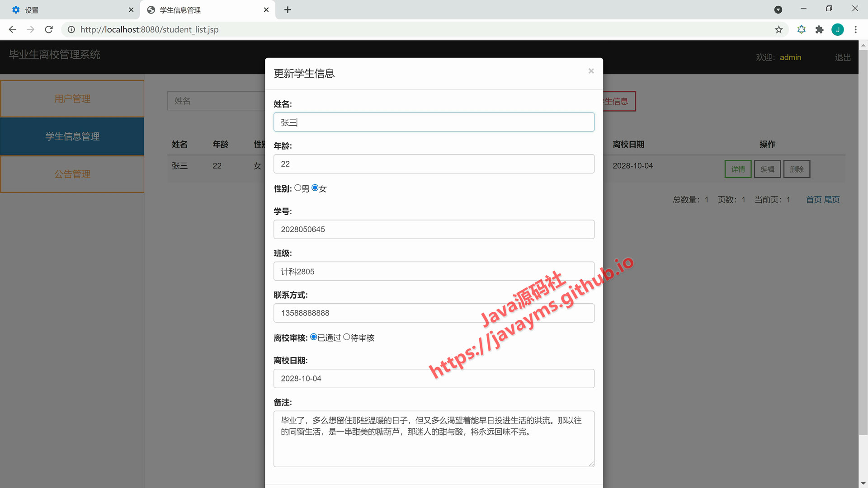The image size is (868, 488).
Task: Close the 更新学生信息 dialog with X
Action: tap(591, 71)
